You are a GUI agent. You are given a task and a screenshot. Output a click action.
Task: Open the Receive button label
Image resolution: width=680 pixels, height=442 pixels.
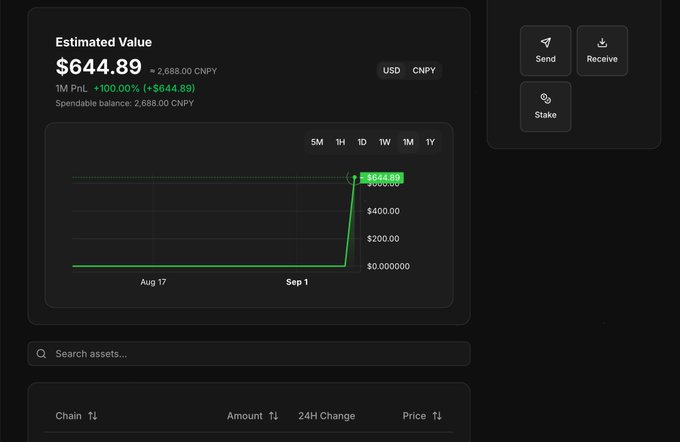(602, 59)
